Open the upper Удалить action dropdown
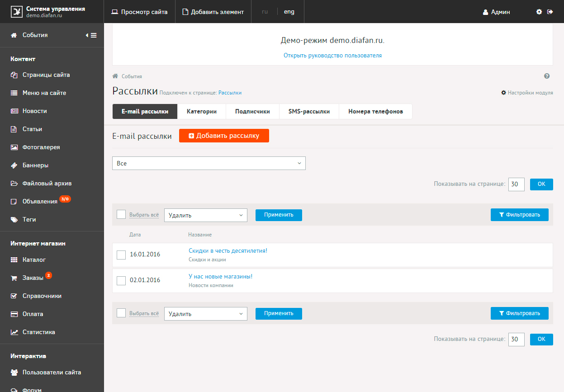 point(206,215)
